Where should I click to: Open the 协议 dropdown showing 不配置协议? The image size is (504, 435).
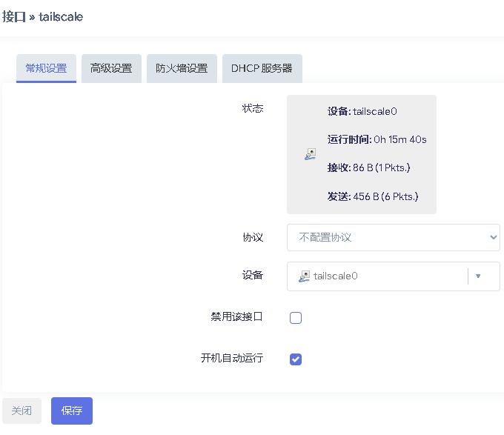pos(393,237)
